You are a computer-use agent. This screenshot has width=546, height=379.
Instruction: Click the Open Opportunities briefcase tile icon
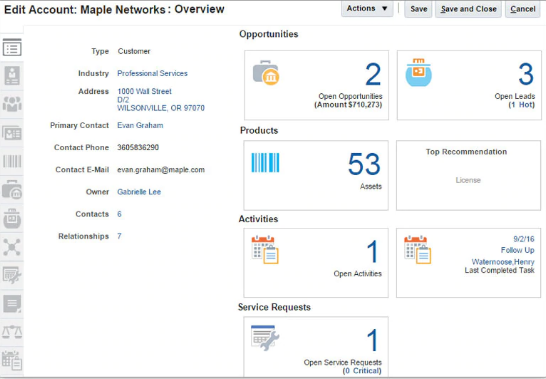pos(266,73)
